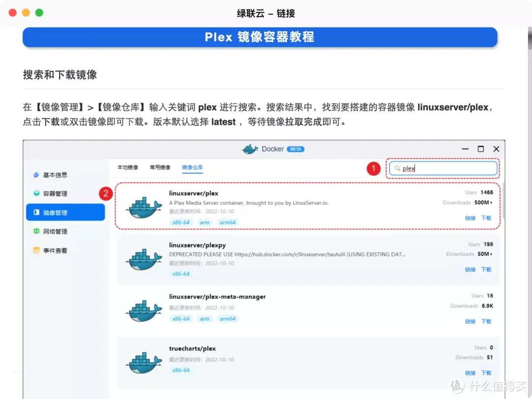The height and width of the screenshot is (399, 532).
Task: Click the plex-meta-manager Docker whale icon
Action: 143,311
